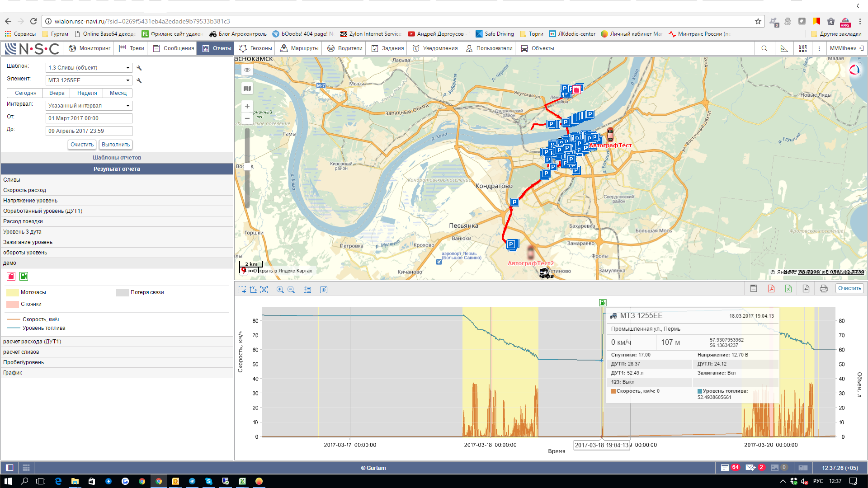Toggle fuel filling marker icon in legend
Image resolution: width=868 pixels, height=488 pixels.
pyautogui.click(x=24, y=276)
